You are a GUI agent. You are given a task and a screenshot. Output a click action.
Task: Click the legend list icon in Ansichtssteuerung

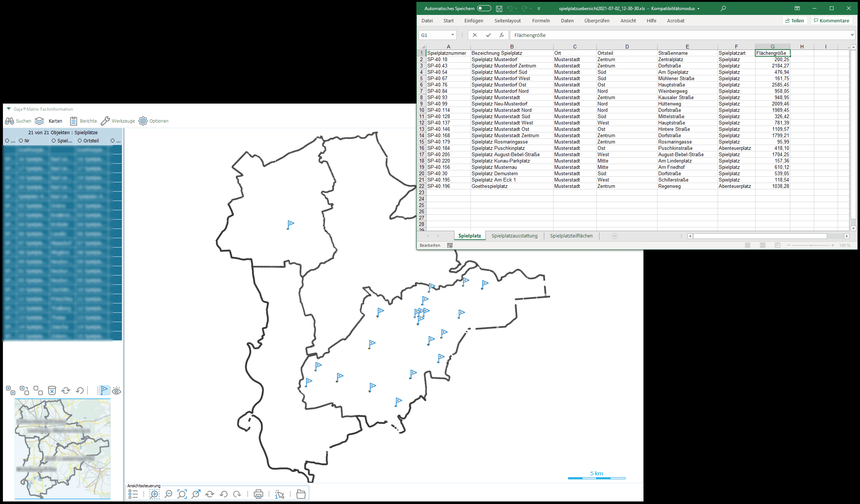[133, 494]
